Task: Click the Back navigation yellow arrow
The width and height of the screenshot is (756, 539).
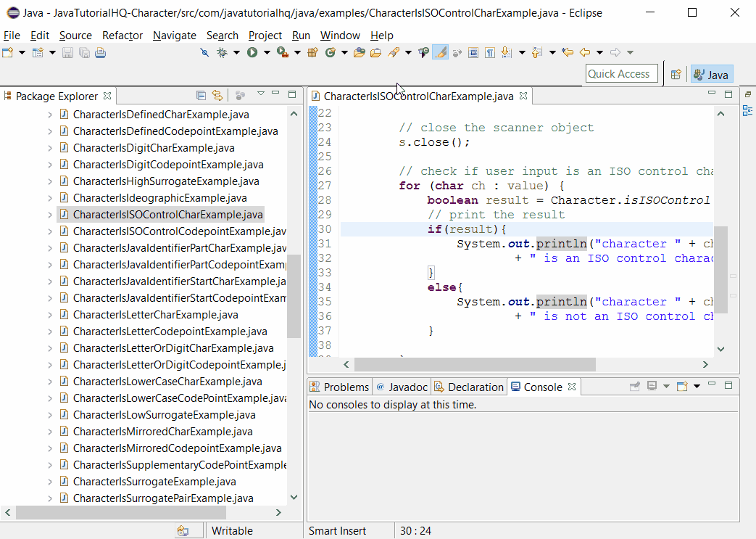Action: coord(585,53)
